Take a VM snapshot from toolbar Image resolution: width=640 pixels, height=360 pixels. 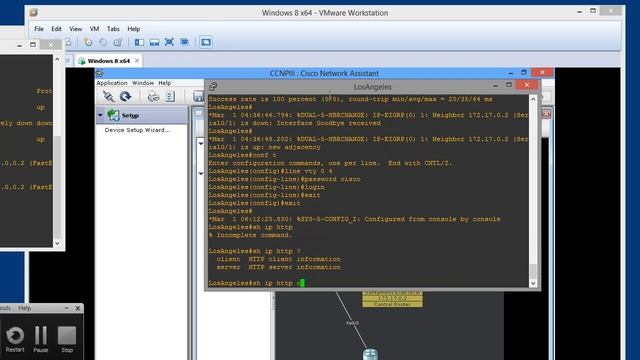point(88,42)
